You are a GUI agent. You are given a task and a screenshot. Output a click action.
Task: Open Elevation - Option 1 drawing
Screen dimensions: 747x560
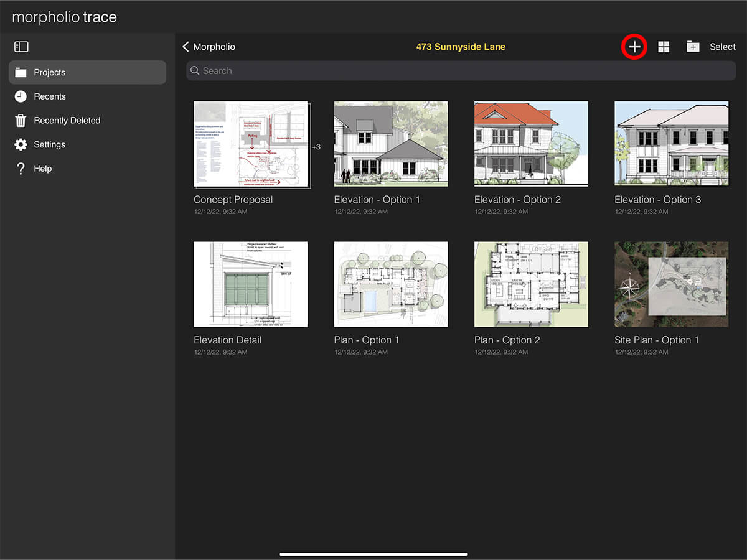(391, 144)
